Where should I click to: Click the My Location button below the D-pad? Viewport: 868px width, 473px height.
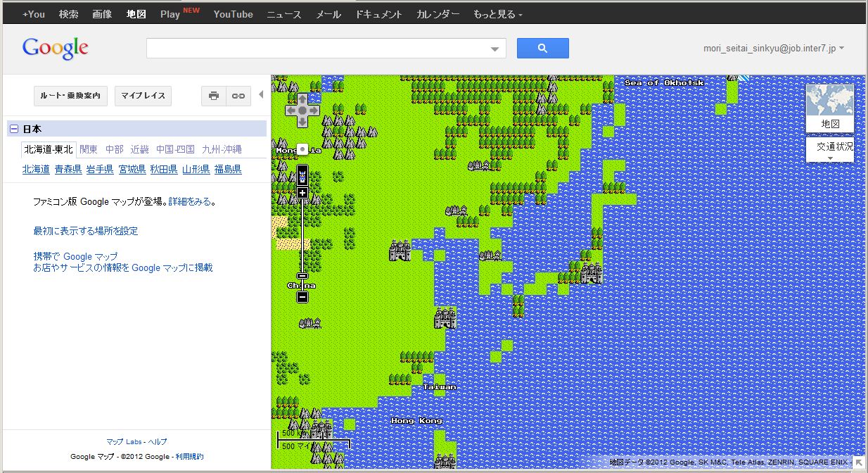pyautogui.click(x=302, y=149)
